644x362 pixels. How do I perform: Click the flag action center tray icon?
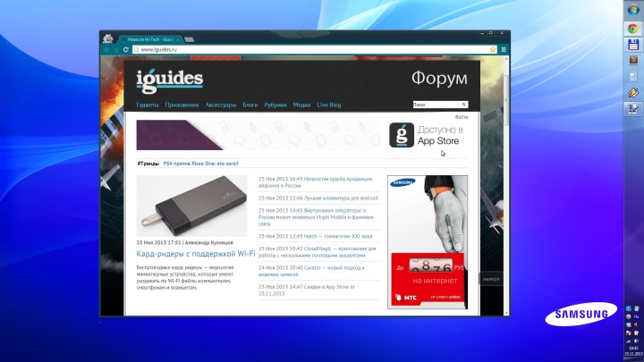(629, 333)
